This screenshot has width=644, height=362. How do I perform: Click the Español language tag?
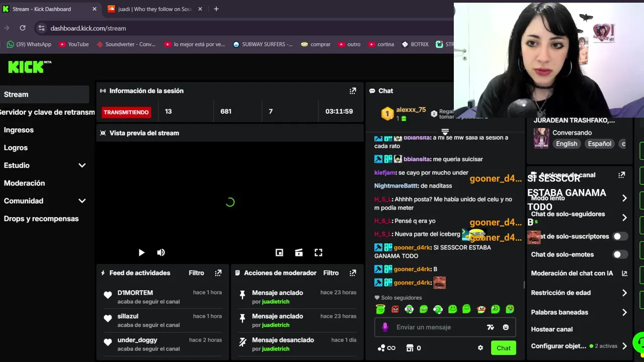[600, 144]
